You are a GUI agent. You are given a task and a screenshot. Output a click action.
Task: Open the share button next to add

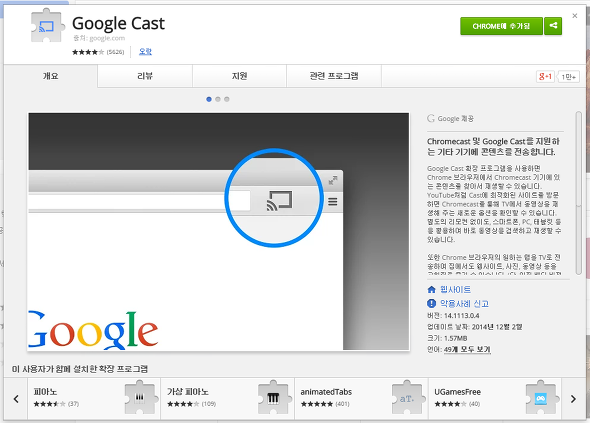(553, 26)
